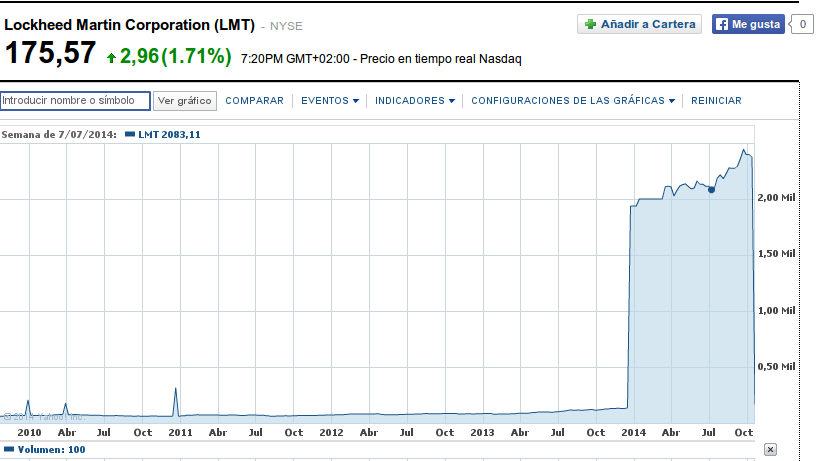Click the 2,00 Mil y-axis label
This screenshot has height=461, width=826.
tap(776, 198)
